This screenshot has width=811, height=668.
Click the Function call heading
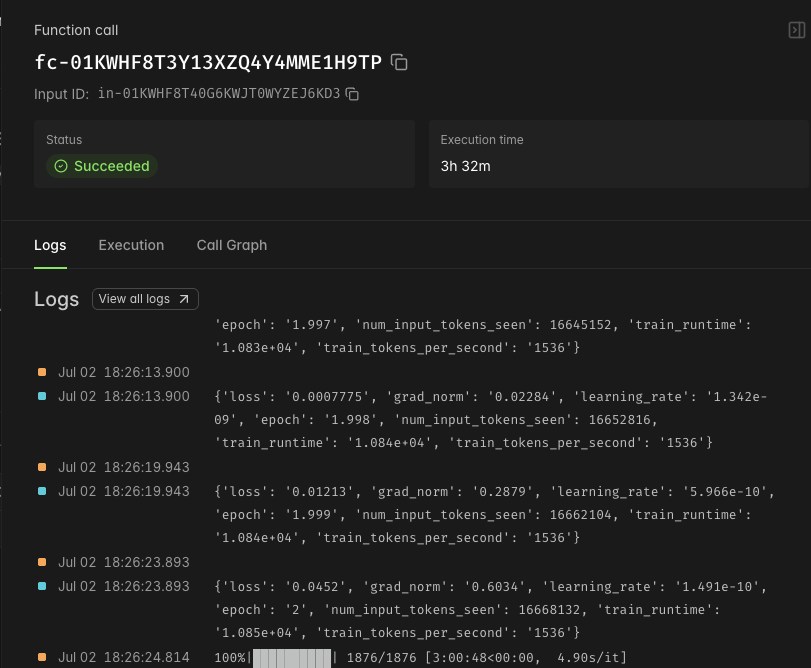click(76, 30)
